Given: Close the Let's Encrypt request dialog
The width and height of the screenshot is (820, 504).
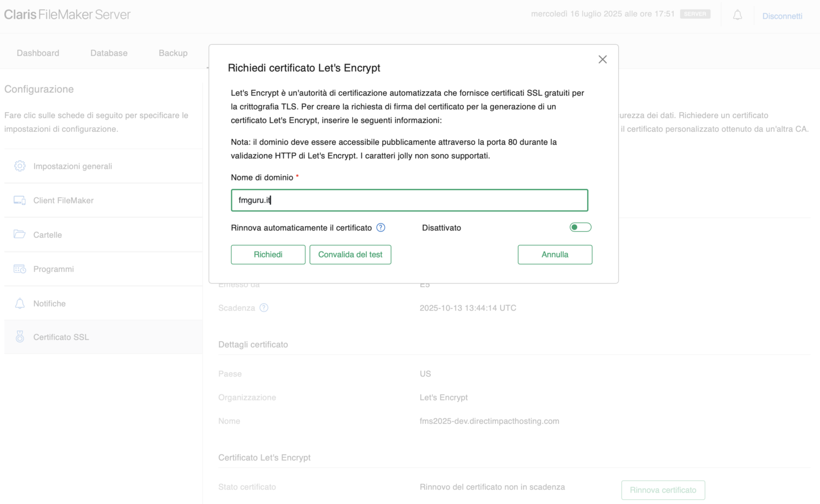Looking at the screenshot, I should coord(602,60).
